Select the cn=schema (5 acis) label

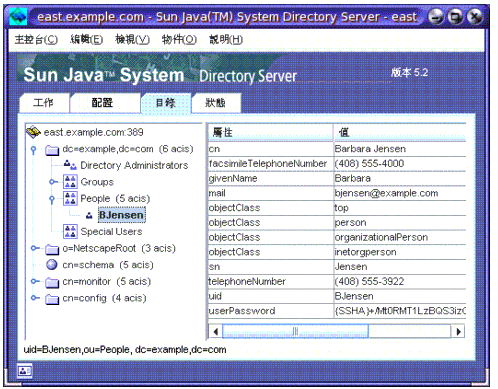(x=108, y=265)
